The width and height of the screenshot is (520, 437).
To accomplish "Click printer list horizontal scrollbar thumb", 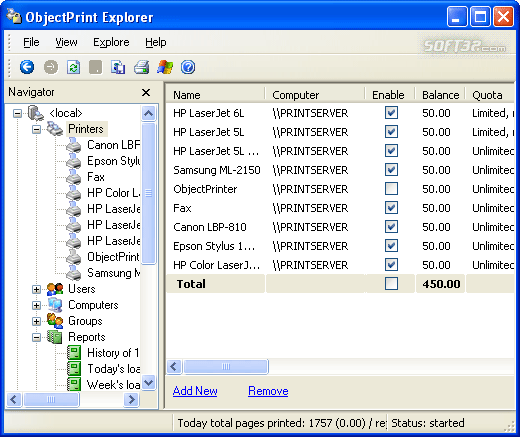I will (226, 367).
